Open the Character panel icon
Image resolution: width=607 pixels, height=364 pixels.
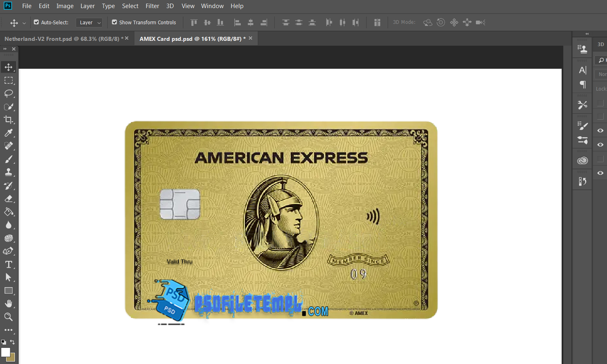point(582,70)
